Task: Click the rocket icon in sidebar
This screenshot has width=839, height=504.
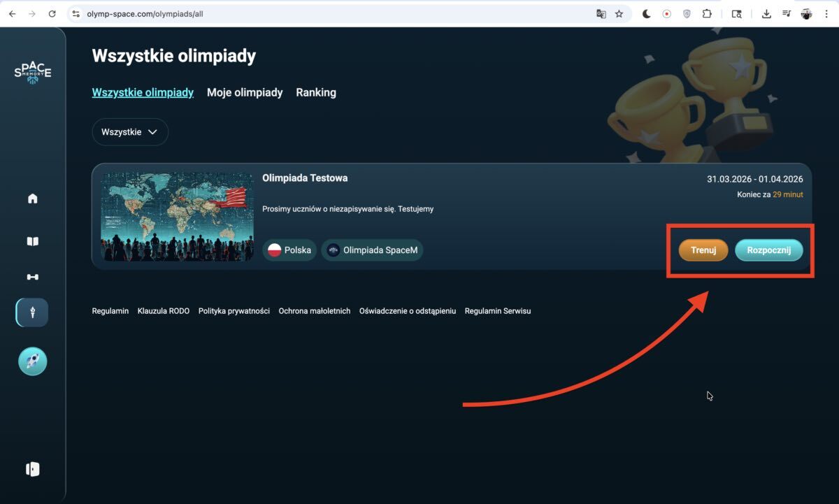Action: pyautogui.click(x=32, y=361)
